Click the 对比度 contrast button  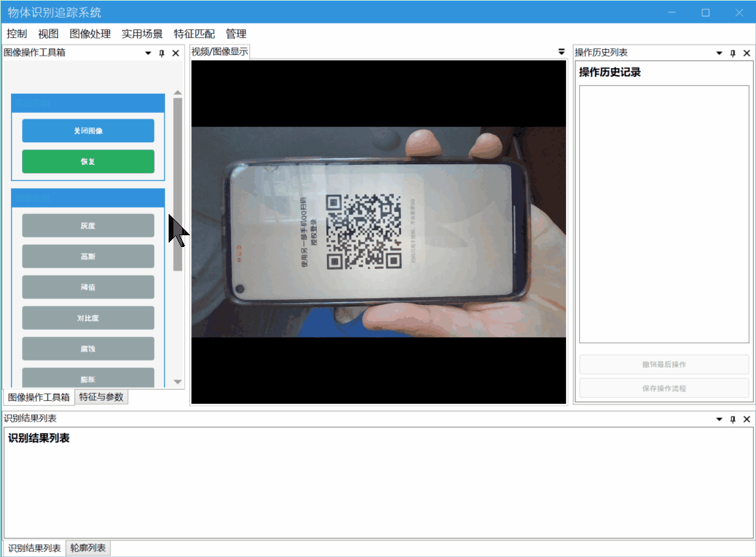point(88,318)
